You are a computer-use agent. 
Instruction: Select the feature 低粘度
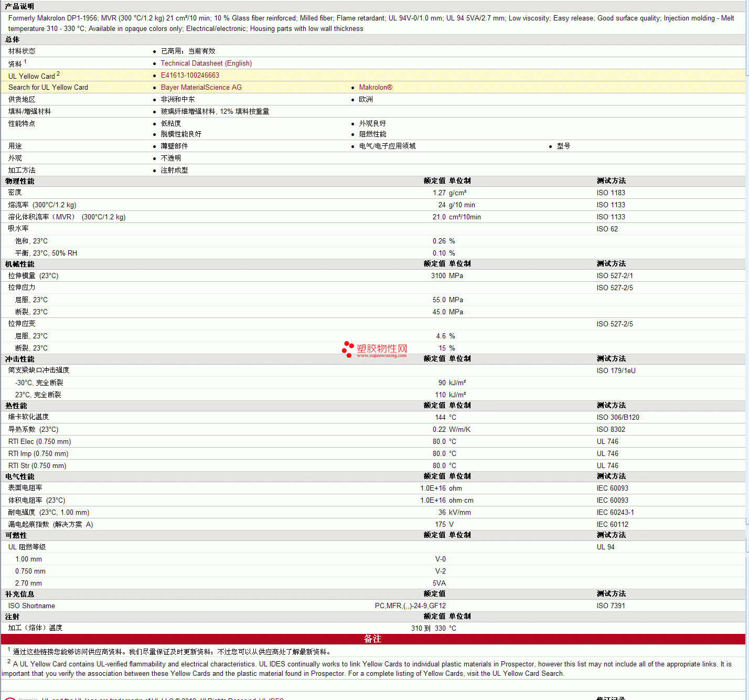click(x=171, y=124)
